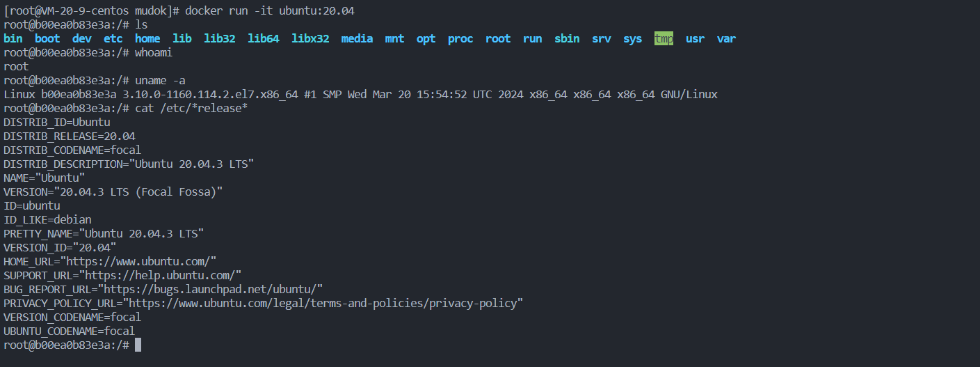This screenshot has width=980, height=367.
Task: Click the cursor block at the last prompt
Action: point(138,345)
